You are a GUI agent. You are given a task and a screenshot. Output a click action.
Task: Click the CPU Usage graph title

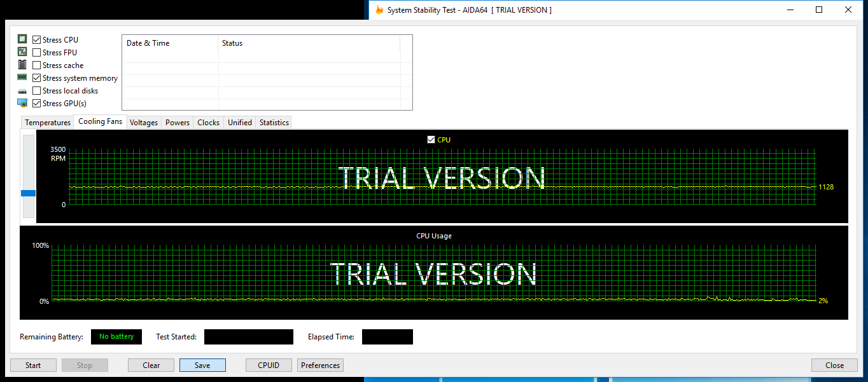(434, 236)
